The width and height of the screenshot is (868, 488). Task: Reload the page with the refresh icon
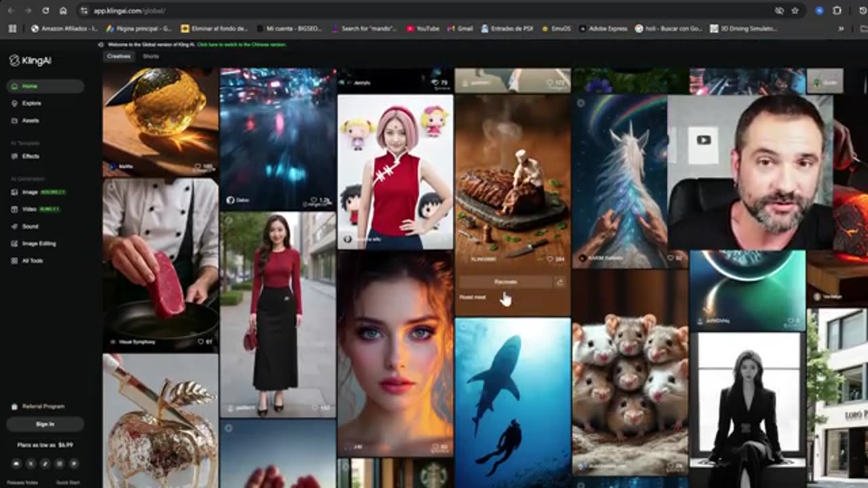pyautogui.click(x=45, y=11)
